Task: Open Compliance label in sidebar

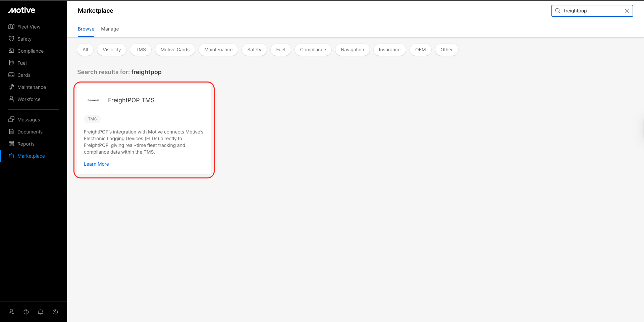Action: 31,51
